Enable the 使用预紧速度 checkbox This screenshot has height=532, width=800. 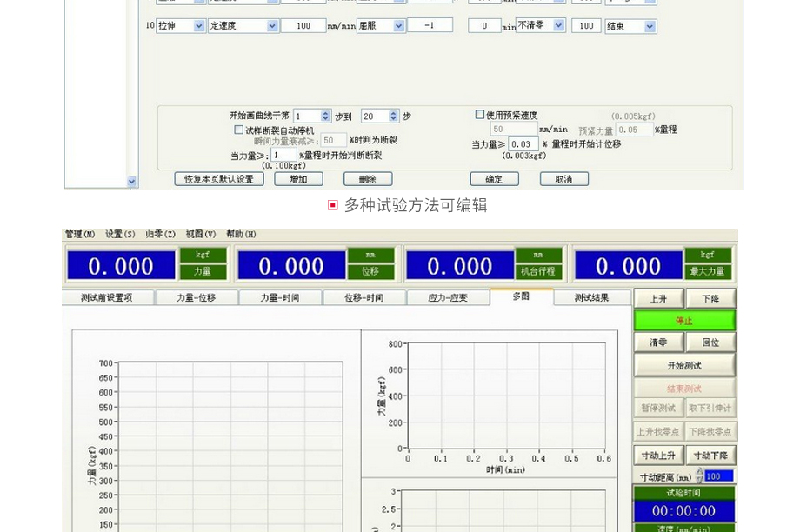click(x=480, y=115)
